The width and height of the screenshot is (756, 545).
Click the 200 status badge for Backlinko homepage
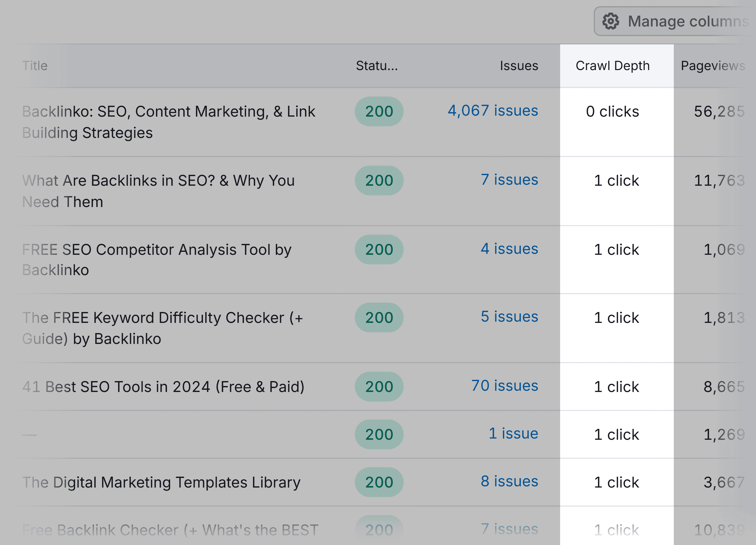click(x=379, y=111)
